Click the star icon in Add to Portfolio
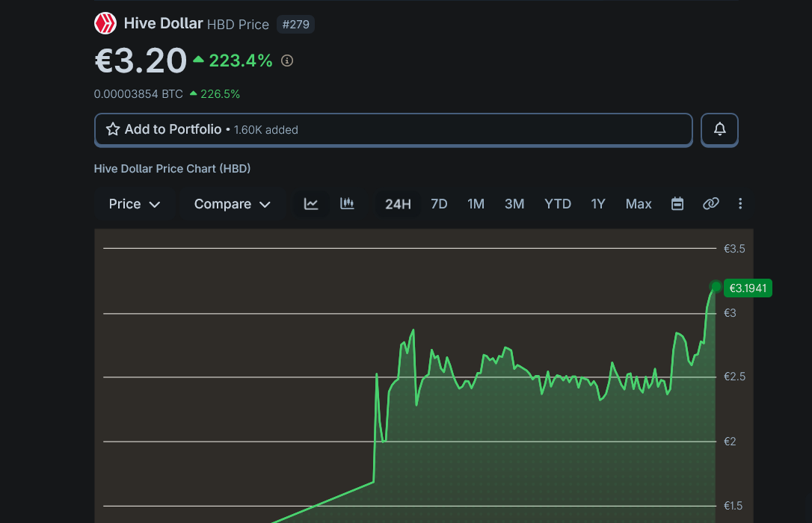 (x=113, y=129)
